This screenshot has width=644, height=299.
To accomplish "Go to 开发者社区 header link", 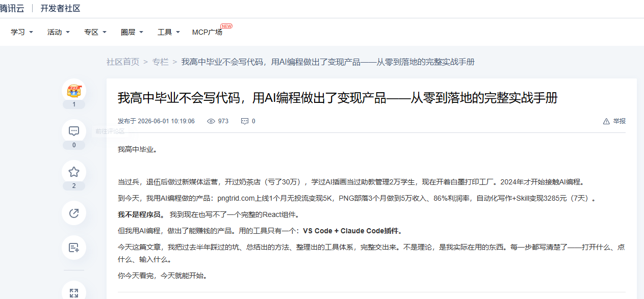I will pos(60,9).
